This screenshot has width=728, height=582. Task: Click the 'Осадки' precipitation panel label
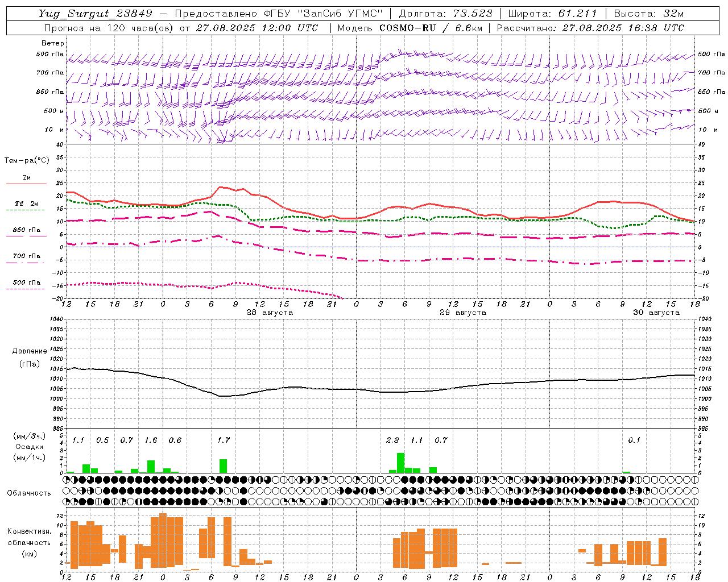tap(28, 447)
